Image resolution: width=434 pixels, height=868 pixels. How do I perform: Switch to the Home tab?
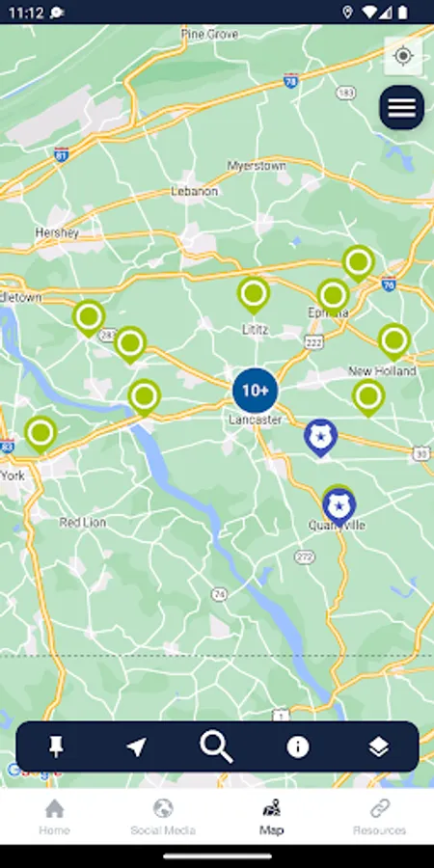[x=54, y=817]
